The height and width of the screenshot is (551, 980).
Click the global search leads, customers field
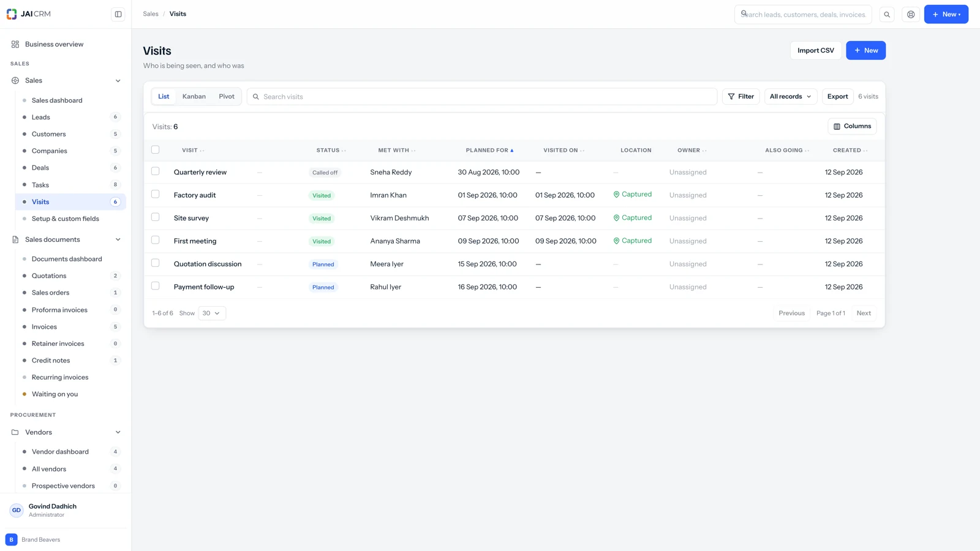(x=803, y=14)
